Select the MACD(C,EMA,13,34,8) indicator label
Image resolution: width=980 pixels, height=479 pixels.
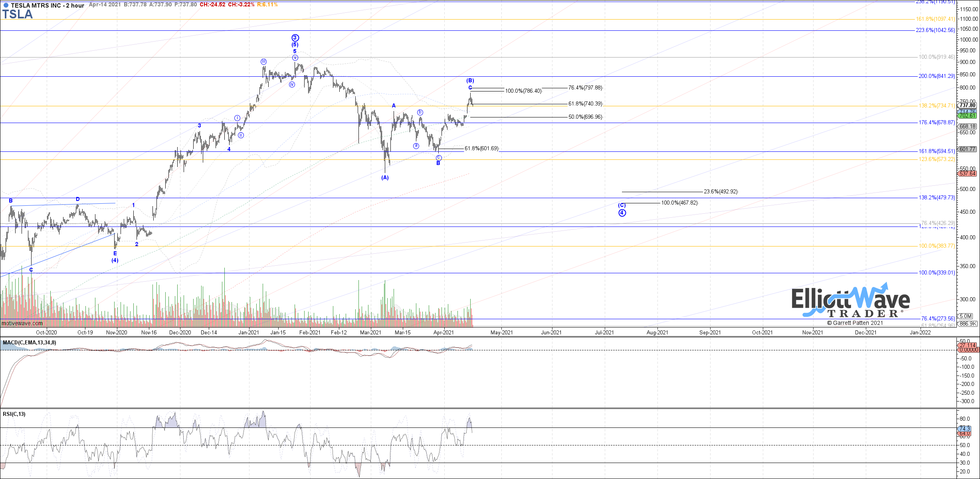[30, 342]
